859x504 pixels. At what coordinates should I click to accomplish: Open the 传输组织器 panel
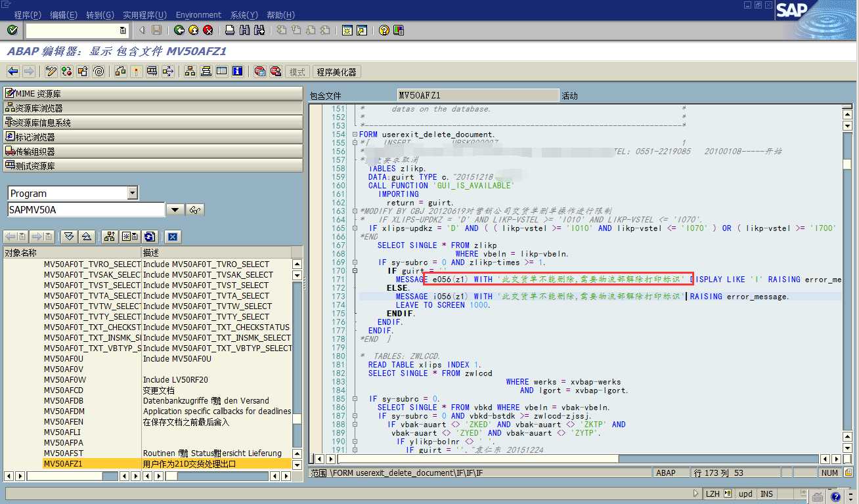(154, 152)
